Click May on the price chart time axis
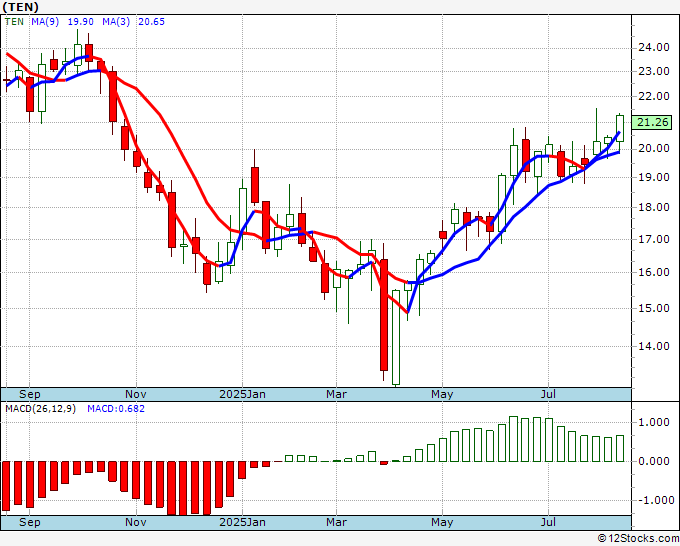Image resolution: width=680 pixels, height=546 pixels. [x=442, y=394]
